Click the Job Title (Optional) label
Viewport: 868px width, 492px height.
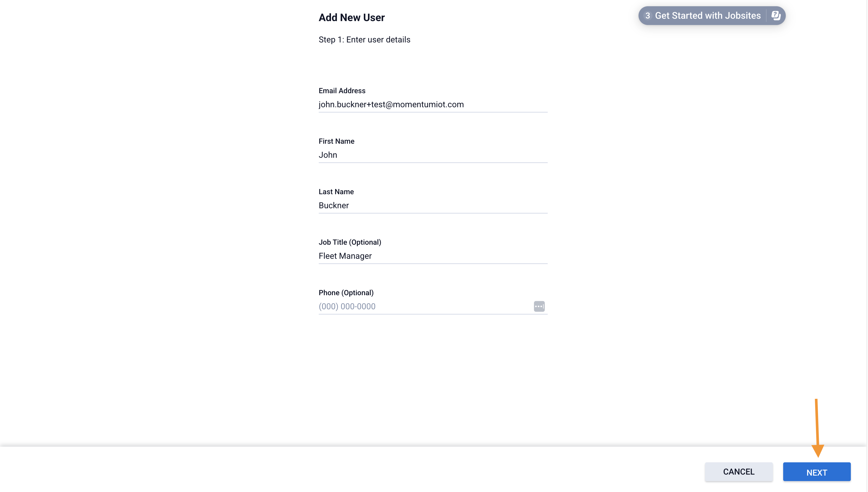tap(349, 242)
